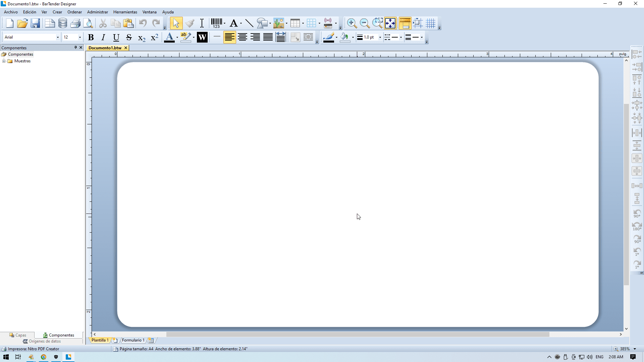Viewport: 644px width, 362px height.
Task: Select the picture insert tool
Action: click(x=278, y=23)
